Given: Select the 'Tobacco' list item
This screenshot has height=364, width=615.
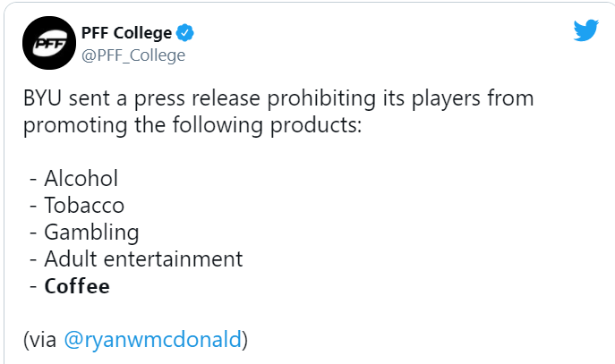Looking at the screenshot, I should coord(77,206).
